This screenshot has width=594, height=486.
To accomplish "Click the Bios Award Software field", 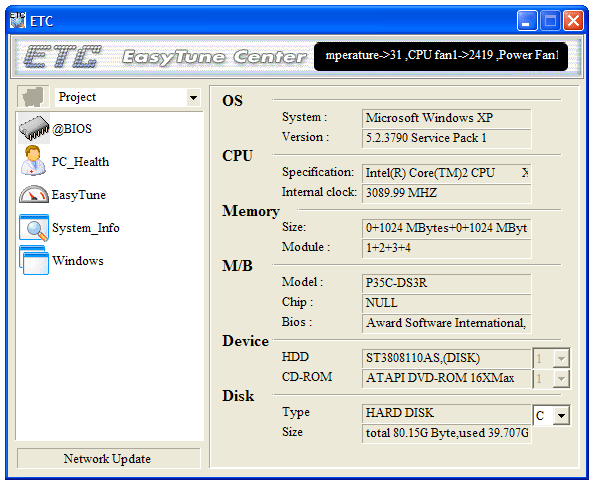I will [x=446, y=323].
